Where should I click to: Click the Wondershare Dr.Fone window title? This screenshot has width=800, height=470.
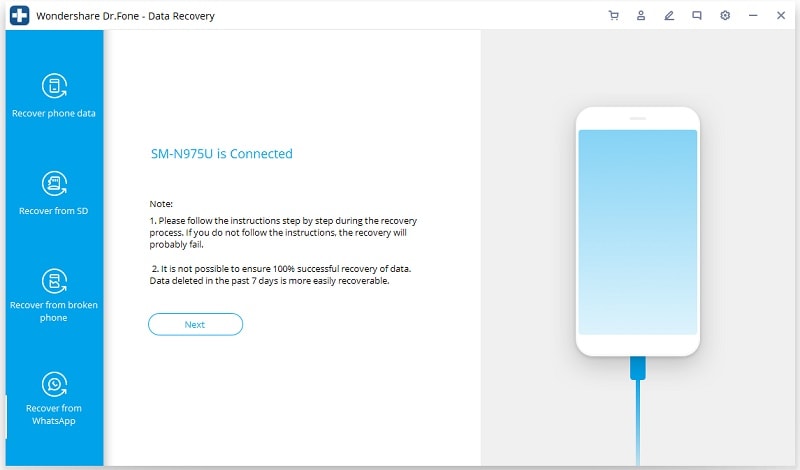click(x=126, y=16)
